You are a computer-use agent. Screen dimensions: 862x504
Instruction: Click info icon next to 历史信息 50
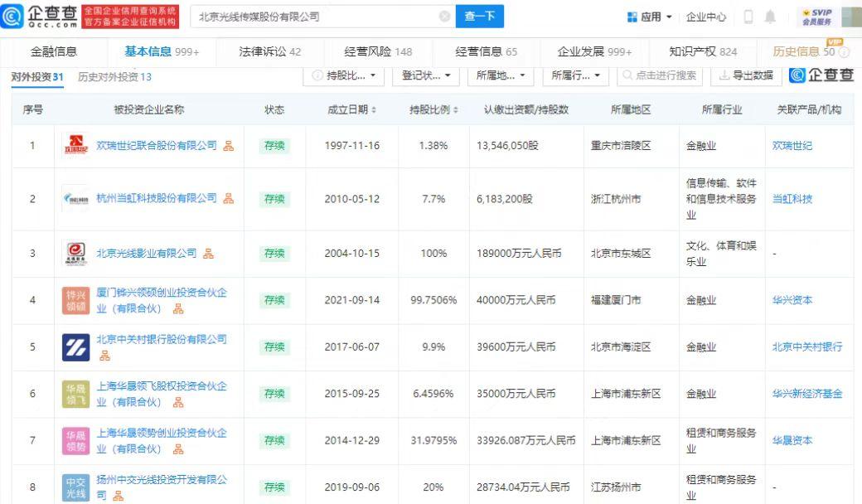[x=845, y=51]
